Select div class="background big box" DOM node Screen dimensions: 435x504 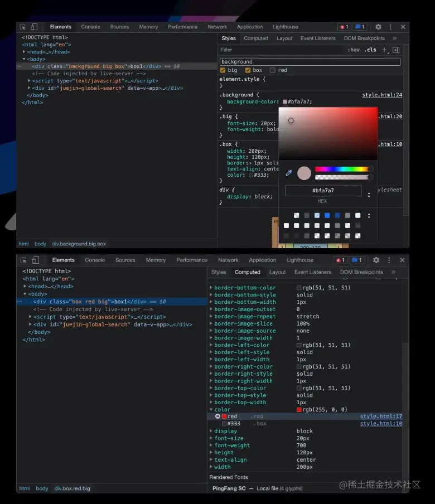coord(117,66)
